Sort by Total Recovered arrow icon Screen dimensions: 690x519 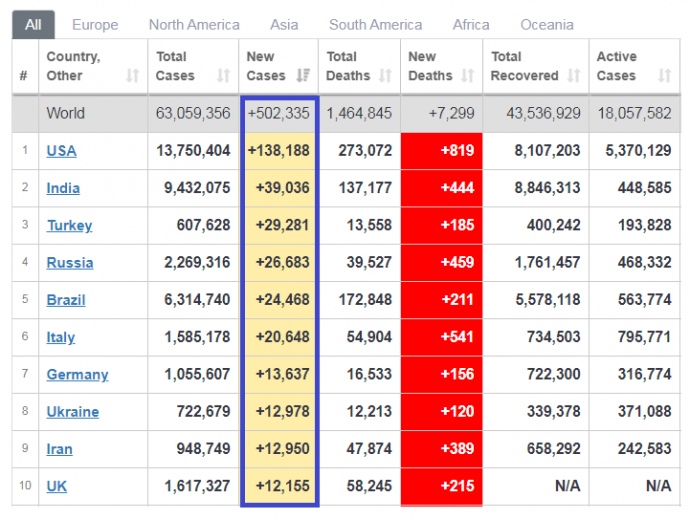[x=573, y=76]
